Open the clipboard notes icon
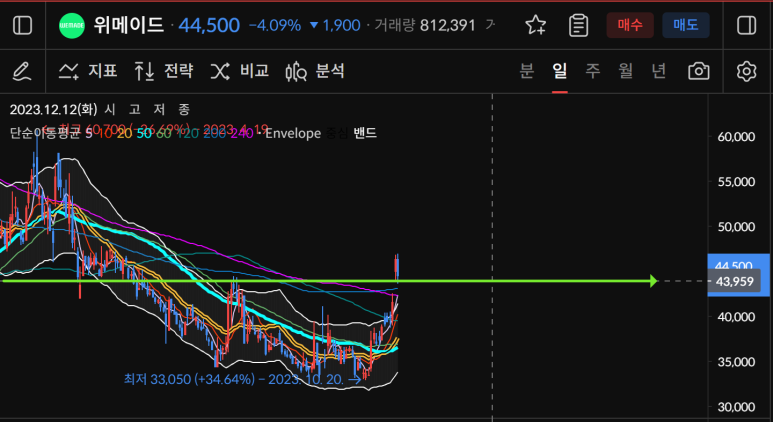This screenshot has height=422, width=773. click(578, 25)
